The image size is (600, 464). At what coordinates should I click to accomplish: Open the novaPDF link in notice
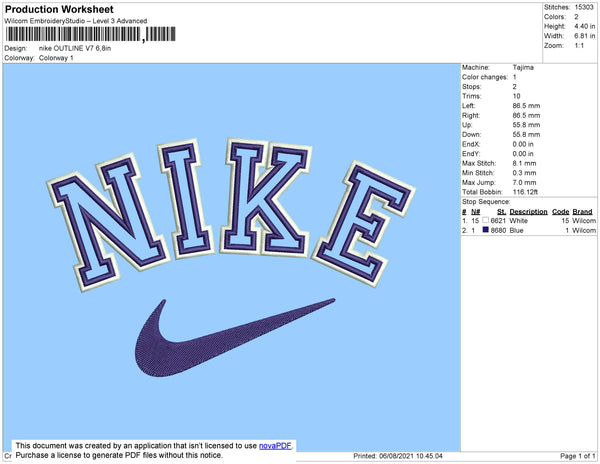click(276, 446)
